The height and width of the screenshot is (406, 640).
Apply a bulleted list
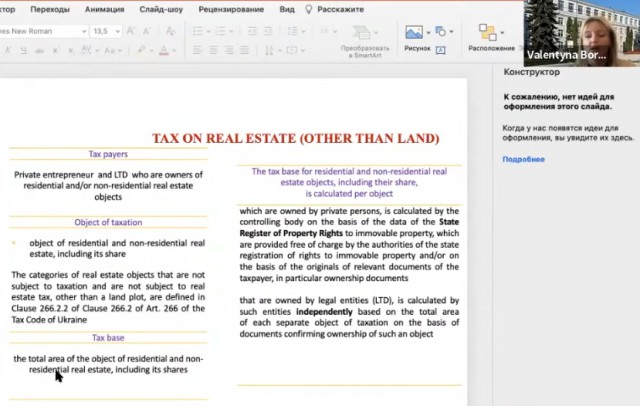[198, 31]
